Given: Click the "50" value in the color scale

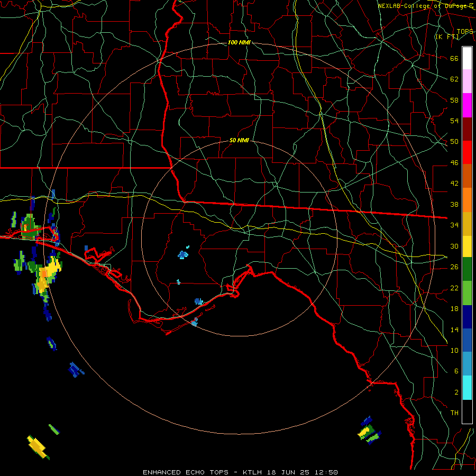Looking at the screenshot, I should point(454,142).
